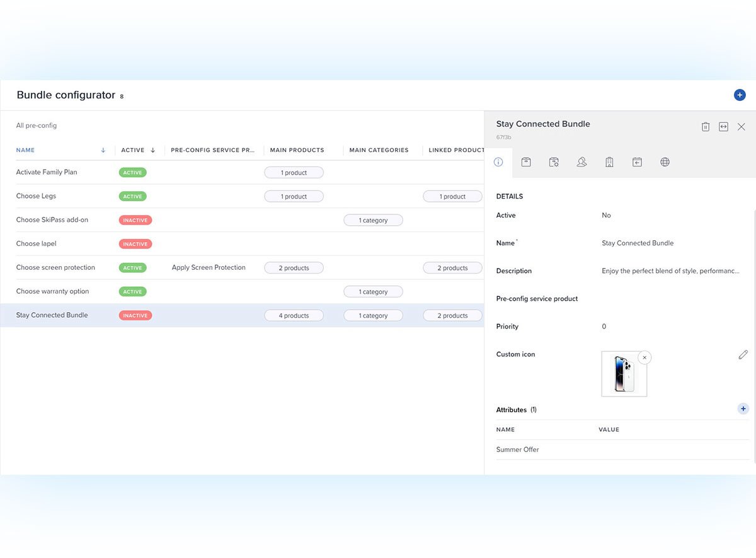Open the All pre-config filter
Image resolution: width=756 pixels, height=558 pixels.
click(x=37, y=125)
